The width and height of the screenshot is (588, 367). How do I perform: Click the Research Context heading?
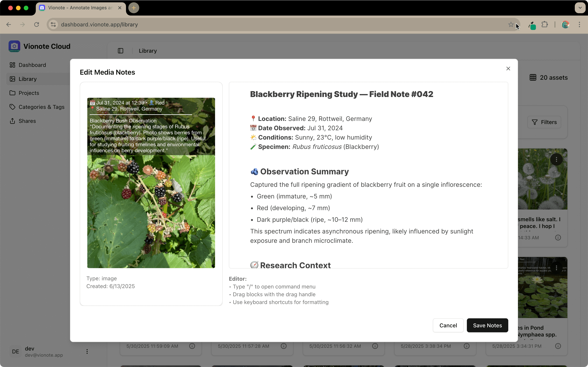point(290,265)
